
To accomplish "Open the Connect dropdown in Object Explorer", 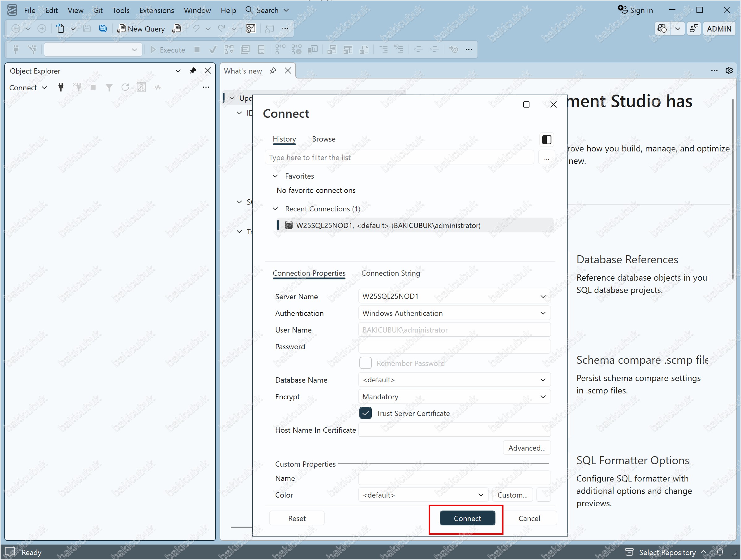I will pos(28,88).
